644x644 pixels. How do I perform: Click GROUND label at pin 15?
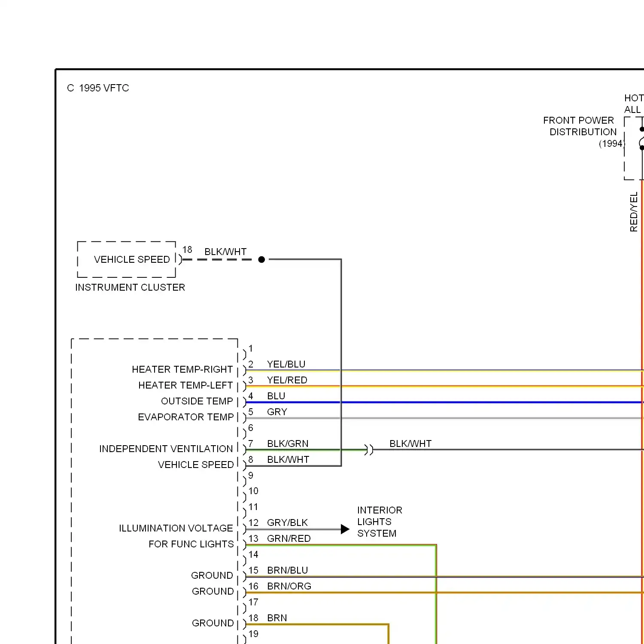tap(212, 575)
